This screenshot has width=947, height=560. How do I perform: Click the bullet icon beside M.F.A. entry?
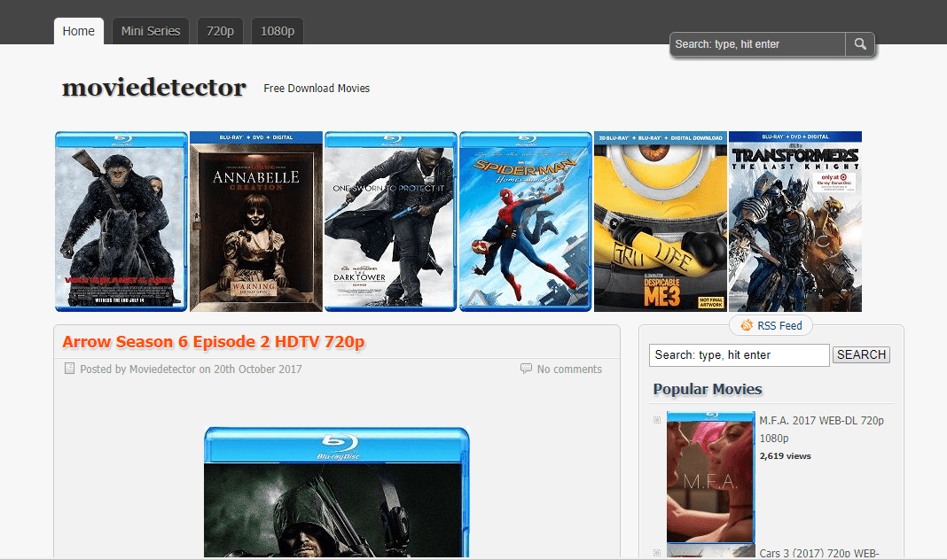pos(656,420)
